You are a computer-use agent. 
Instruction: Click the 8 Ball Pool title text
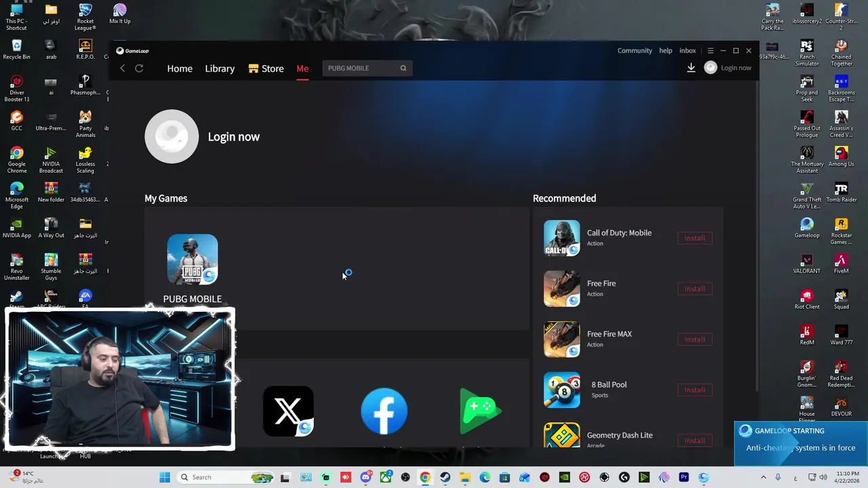609,384
